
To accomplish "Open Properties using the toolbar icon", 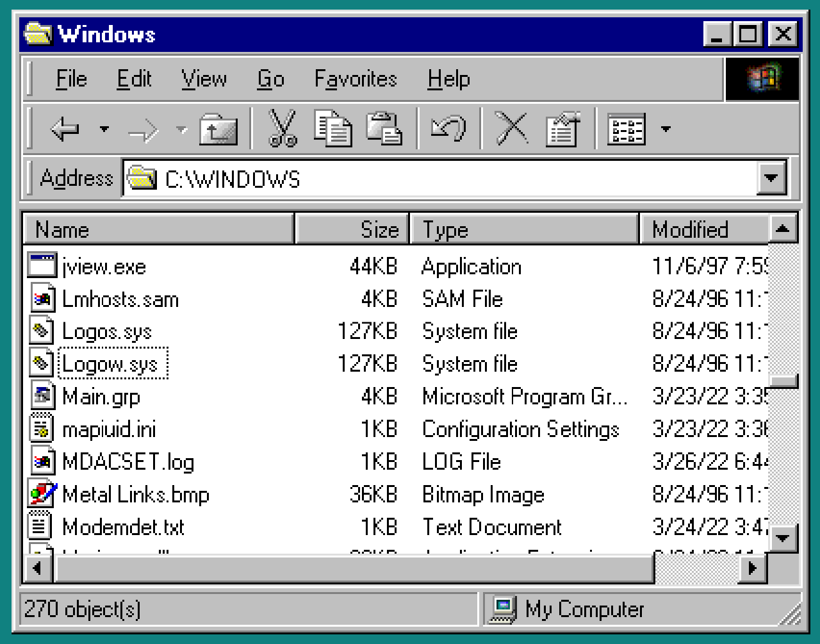I will (x=562, y=128).
